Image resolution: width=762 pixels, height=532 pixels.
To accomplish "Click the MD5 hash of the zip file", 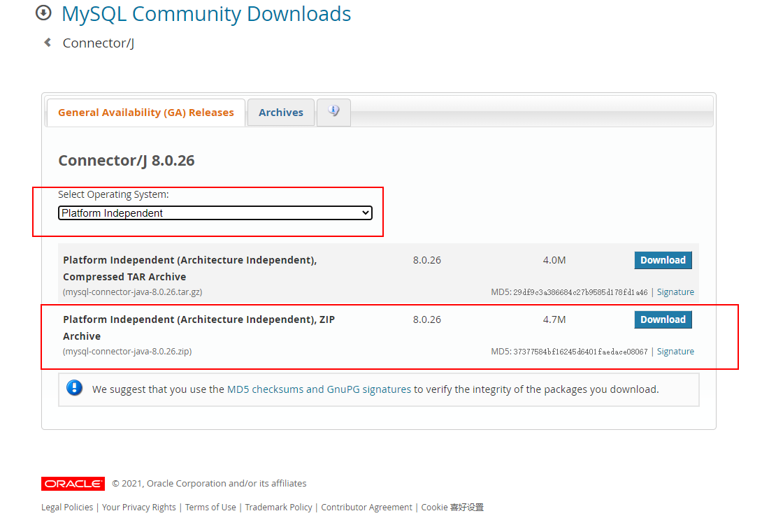I will click(580, 352).
